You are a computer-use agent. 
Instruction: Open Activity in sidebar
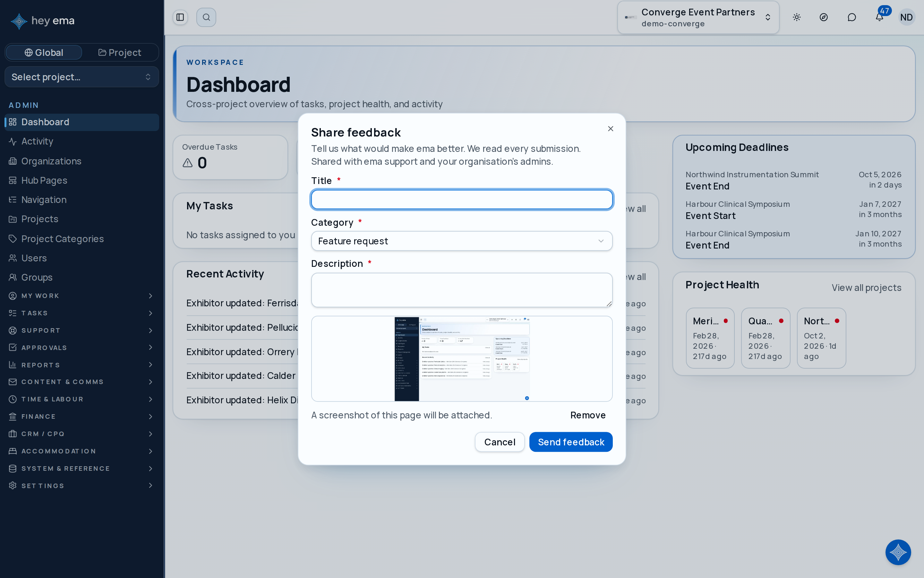81,141
